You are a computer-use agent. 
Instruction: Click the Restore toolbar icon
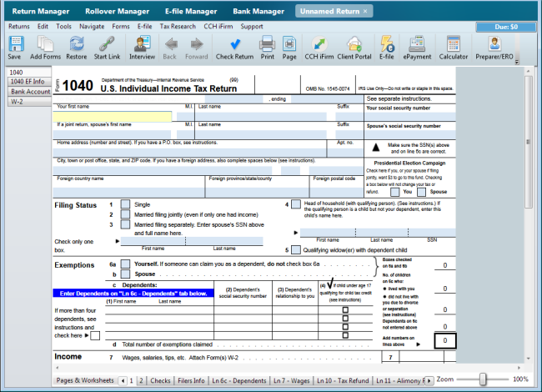pos(77,48)
